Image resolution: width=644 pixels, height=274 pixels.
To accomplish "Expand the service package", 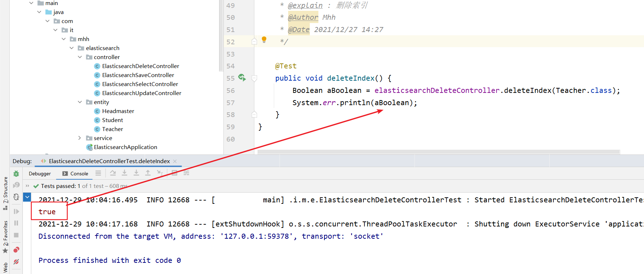I will (80, 138).
